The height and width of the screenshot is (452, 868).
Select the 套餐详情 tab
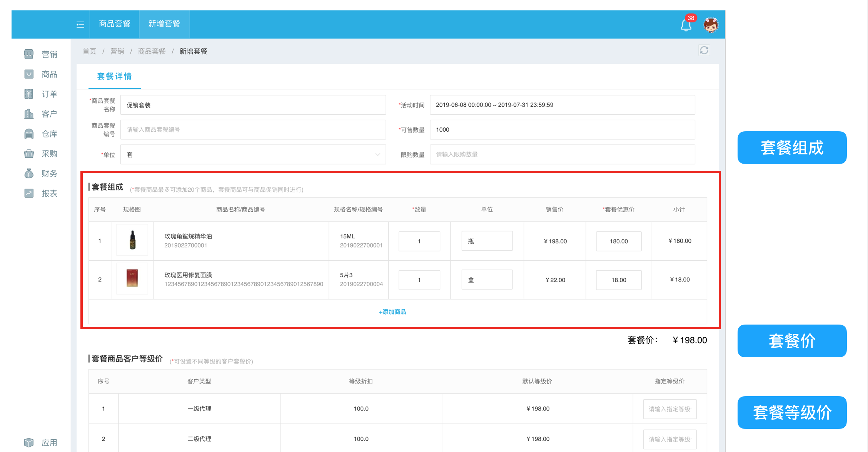[x=114, y=76]
